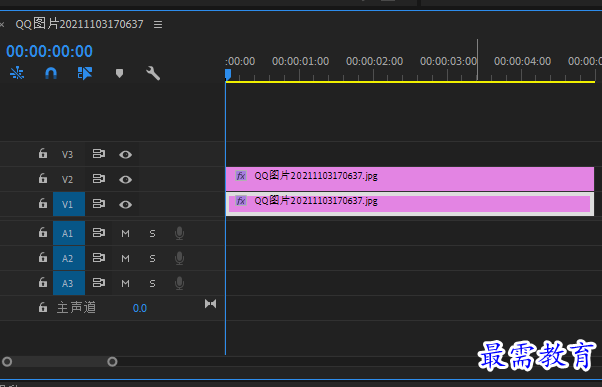
Task: Open the sequence panel menu icon
Action: (x=158, y=25)
